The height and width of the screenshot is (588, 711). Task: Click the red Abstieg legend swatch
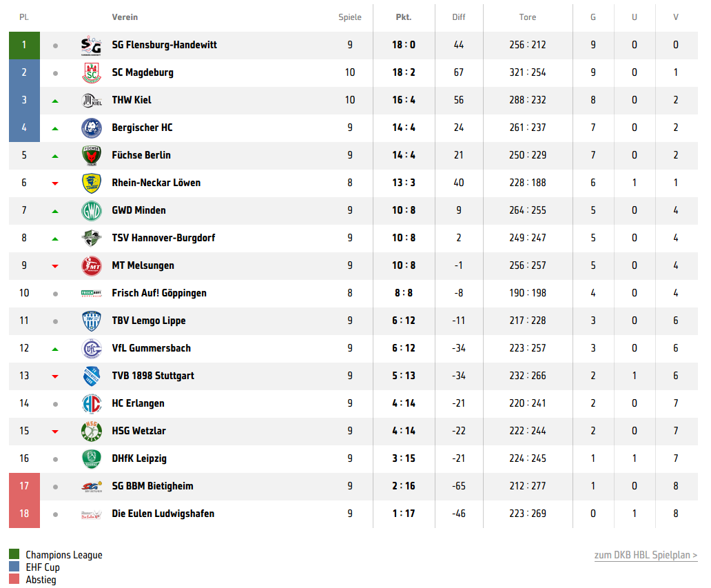[14, 579]
